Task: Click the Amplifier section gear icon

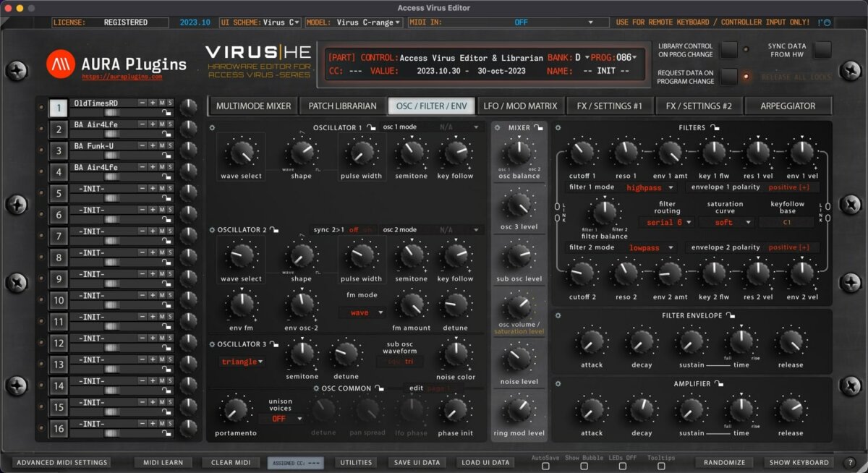Action: [558, 383]
